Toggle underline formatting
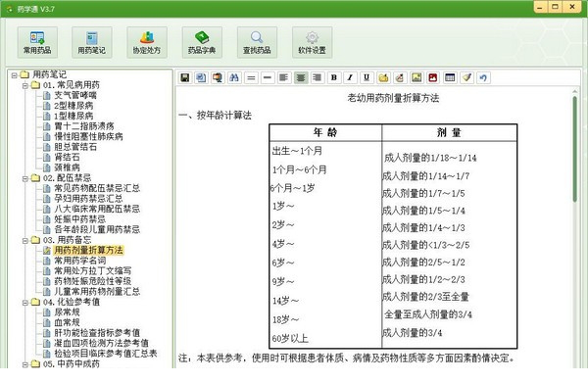This screenshot has width=588, height=383. (367, 77)
